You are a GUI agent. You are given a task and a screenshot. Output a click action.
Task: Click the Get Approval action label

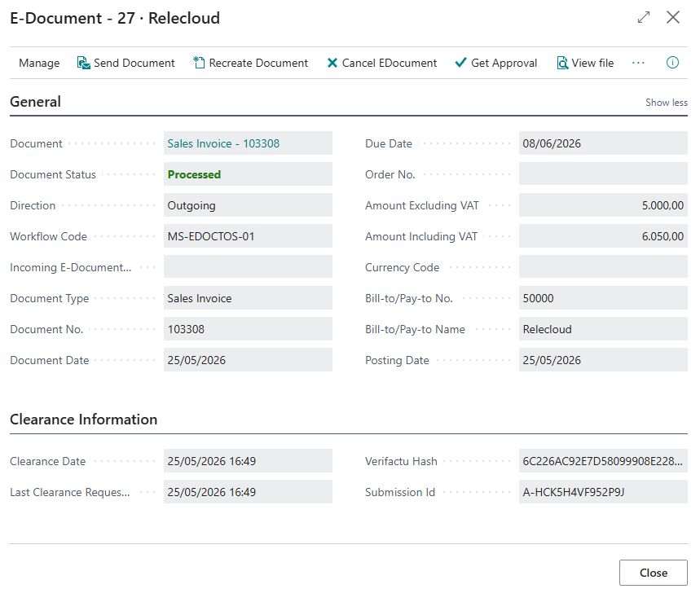point(504,63)
